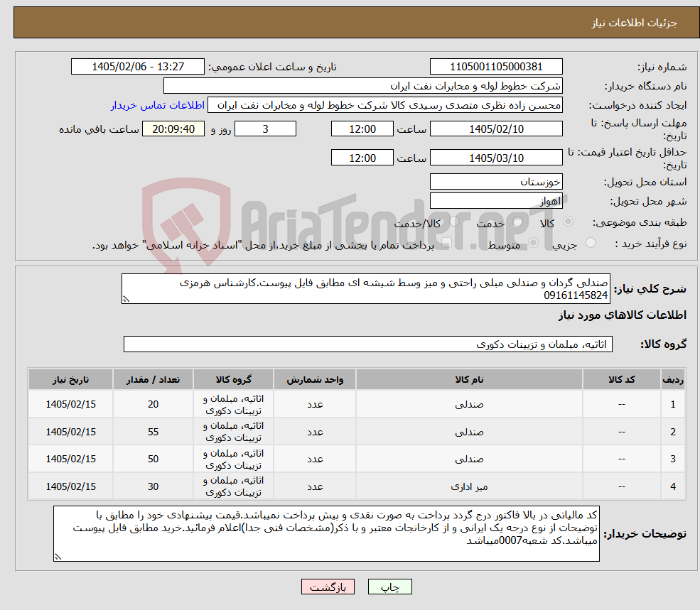The width and height of the screenshot is (700, 610).
Task: Click quantity 20 in row 1
Action: [x=153, y=404]
